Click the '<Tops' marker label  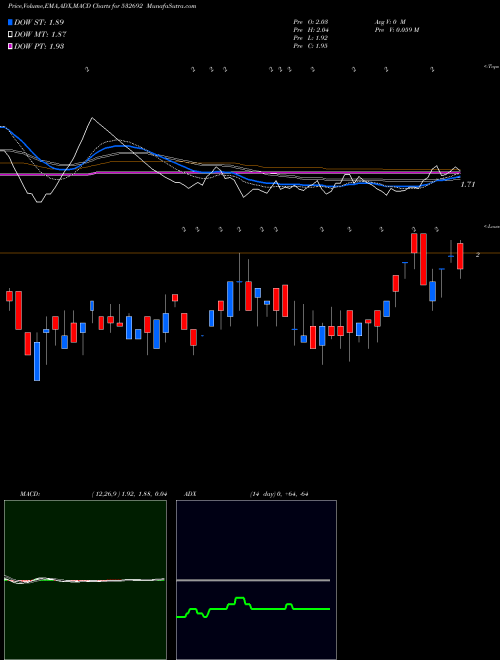(x=492, y=67)
